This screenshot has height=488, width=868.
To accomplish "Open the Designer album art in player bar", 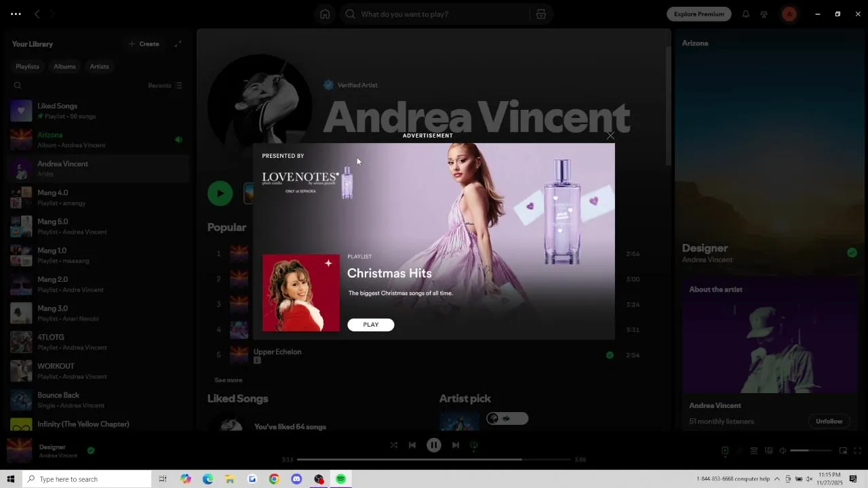I will [x=19, y=451].
